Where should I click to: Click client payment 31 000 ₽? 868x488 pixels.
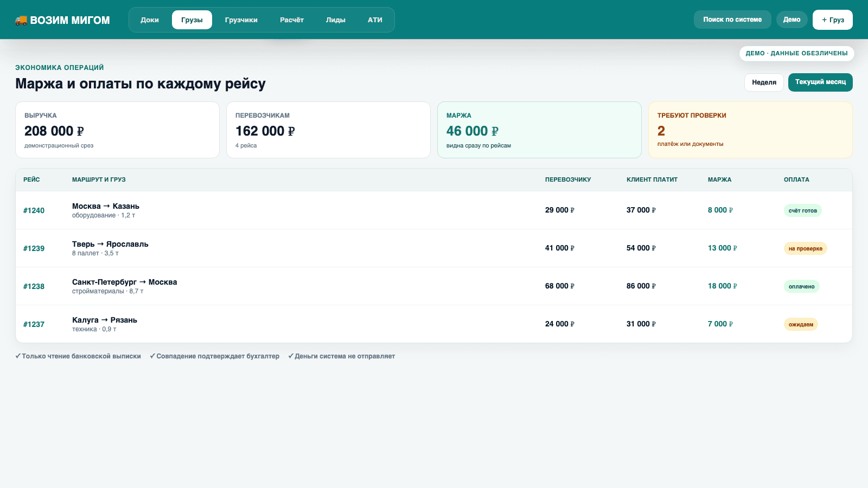pyautogui.click(x=641, y=324)
